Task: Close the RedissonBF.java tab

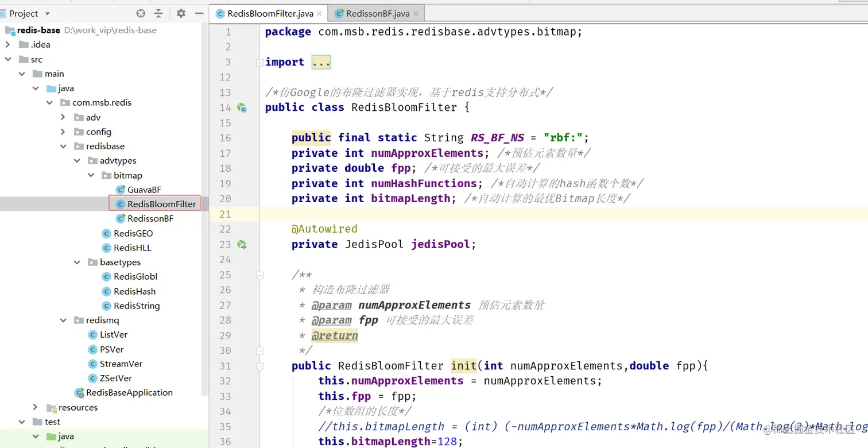Action: tap(416, 14)
